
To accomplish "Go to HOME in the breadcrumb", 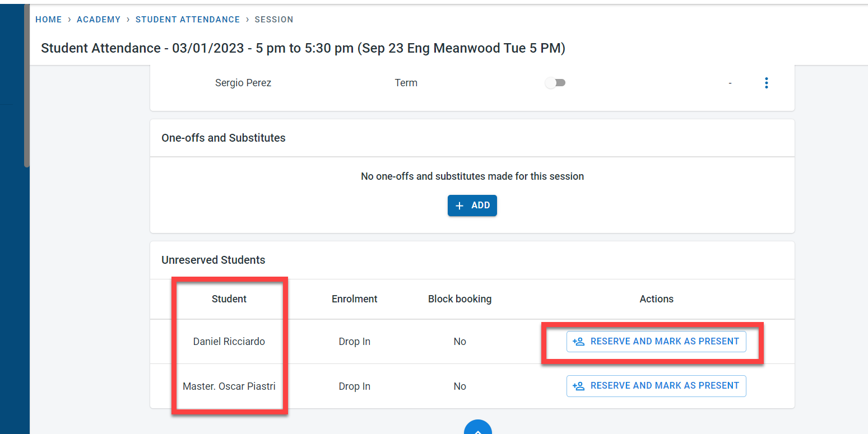I will [x=48, y=20].
